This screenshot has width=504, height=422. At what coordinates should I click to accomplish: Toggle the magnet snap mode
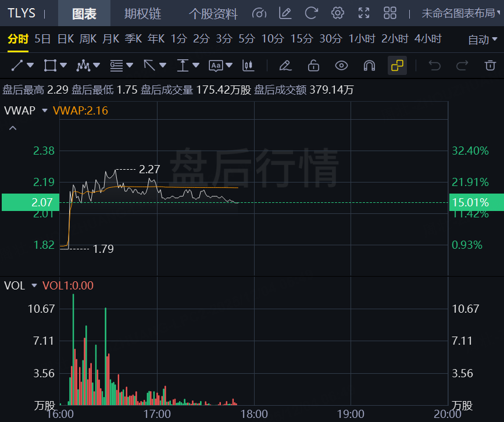click(369, 66)
